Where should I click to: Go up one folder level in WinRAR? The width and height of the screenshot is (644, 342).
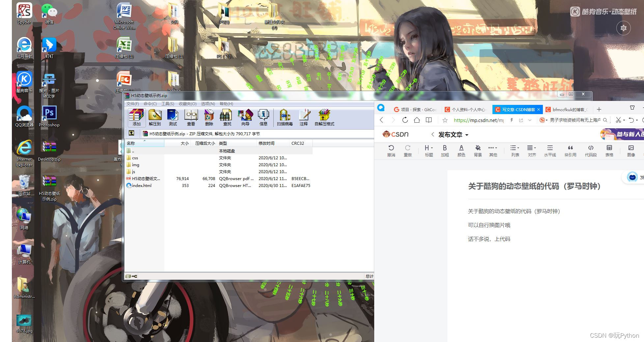(x=131, y=133)
